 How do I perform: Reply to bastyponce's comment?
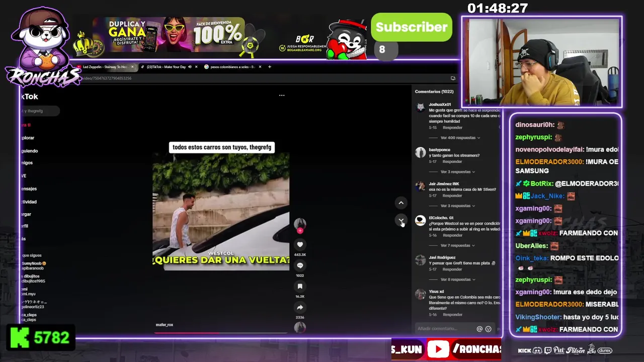(x=452, y=161)
